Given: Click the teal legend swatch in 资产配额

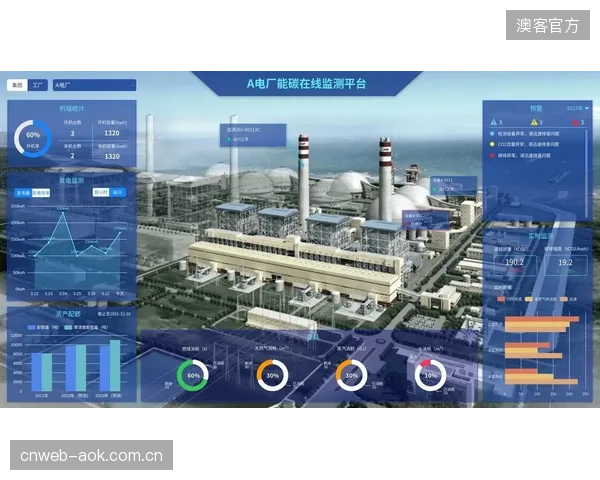Looking at the screenshot, I should 68,328.
